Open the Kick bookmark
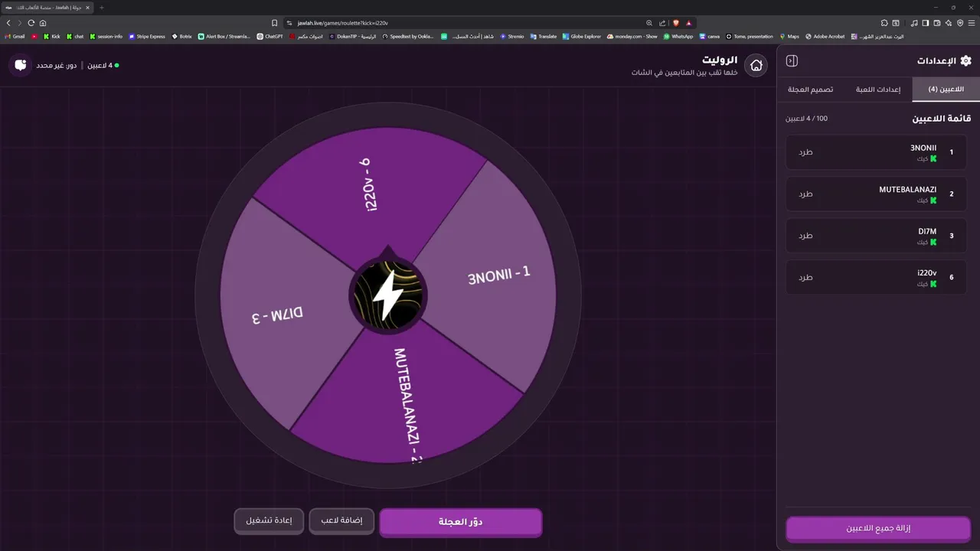Screen dimensions: 980x551 (51, 36)
